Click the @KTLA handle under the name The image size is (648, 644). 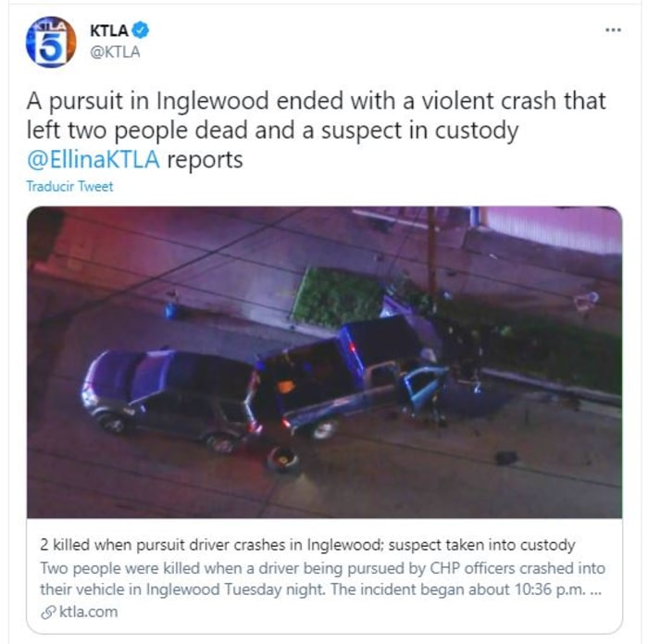pos(116,53)
